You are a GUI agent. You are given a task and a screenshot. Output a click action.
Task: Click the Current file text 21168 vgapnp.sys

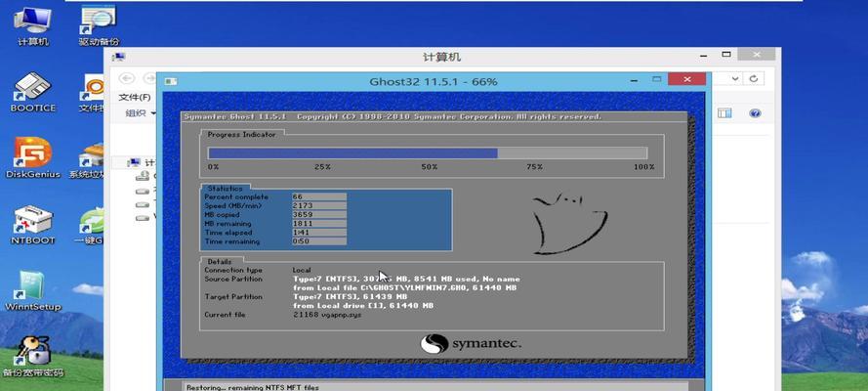tap(328, 315)
